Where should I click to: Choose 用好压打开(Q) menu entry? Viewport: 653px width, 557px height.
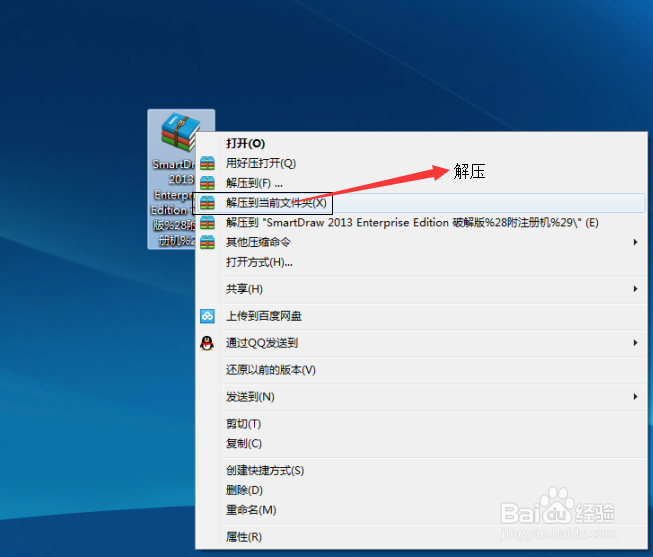pyautogui.click(x=421, y=163)
